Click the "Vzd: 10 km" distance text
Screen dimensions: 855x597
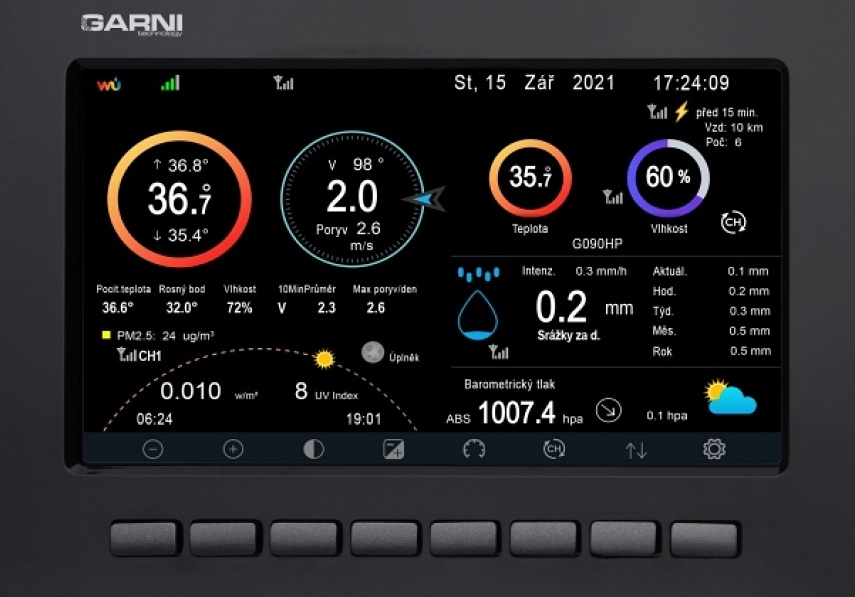(x=734, y=128)
